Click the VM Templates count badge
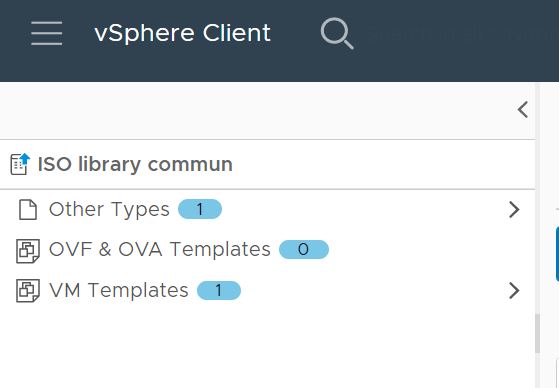This screenshot has width=559, height=388. click(x=219, y=290)
